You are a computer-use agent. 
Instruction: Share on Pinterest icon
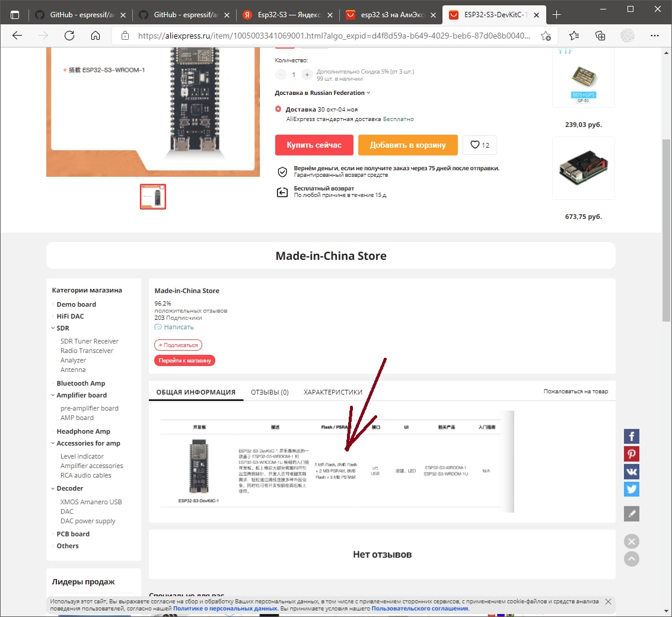631,454
